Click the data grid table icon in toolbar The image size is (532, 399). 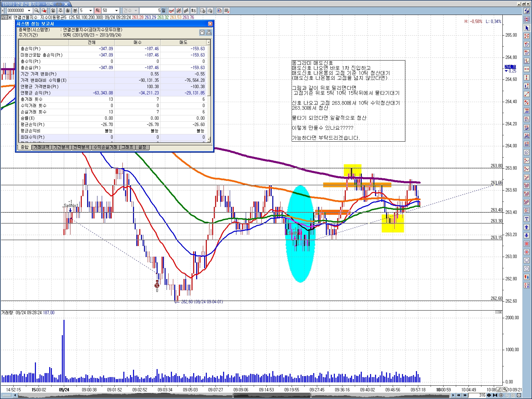pos(227,11)
